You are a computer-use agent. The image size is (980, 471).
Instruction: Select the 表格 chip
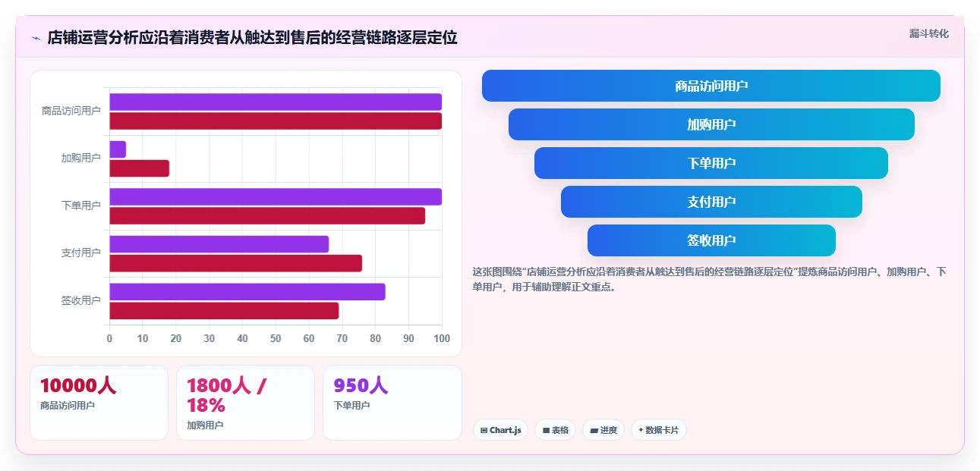click(x=556, y=430)
